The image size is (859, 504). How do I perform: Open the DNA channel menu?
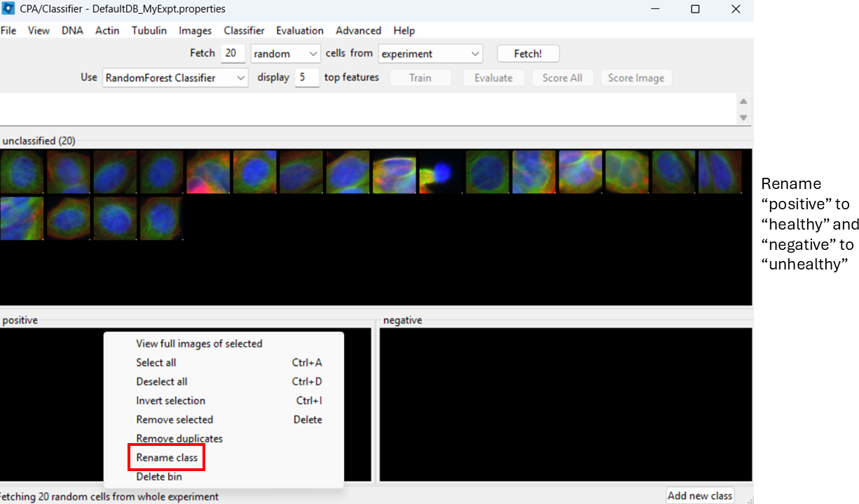[x=72, y=31]
